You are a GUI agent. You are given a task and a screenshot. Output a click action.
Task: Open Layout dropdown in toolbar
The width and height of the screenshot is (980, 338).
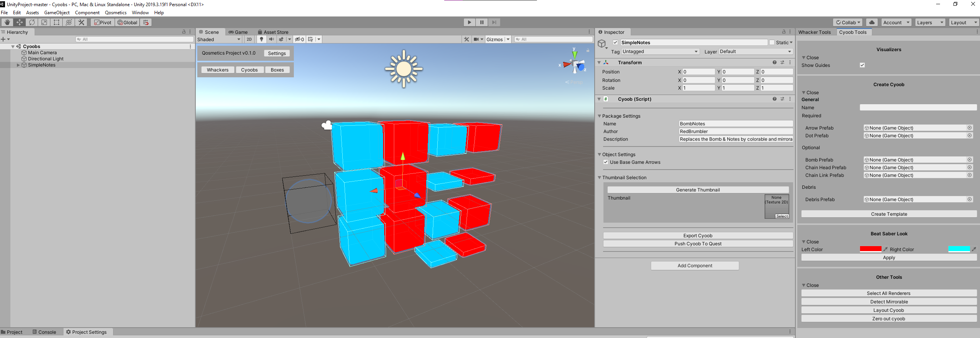pos(964,22)
